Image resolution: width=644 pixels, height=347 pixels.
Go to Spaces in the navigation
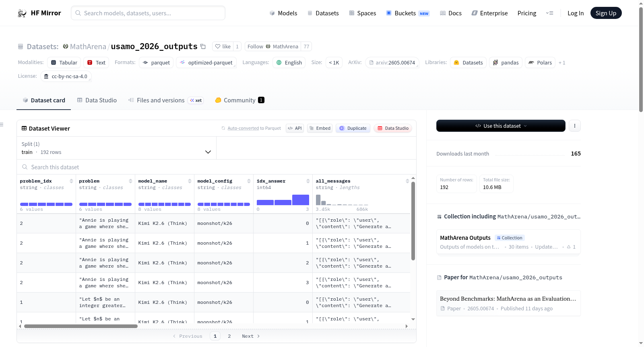pyautogui.click(x=362, y=13)
